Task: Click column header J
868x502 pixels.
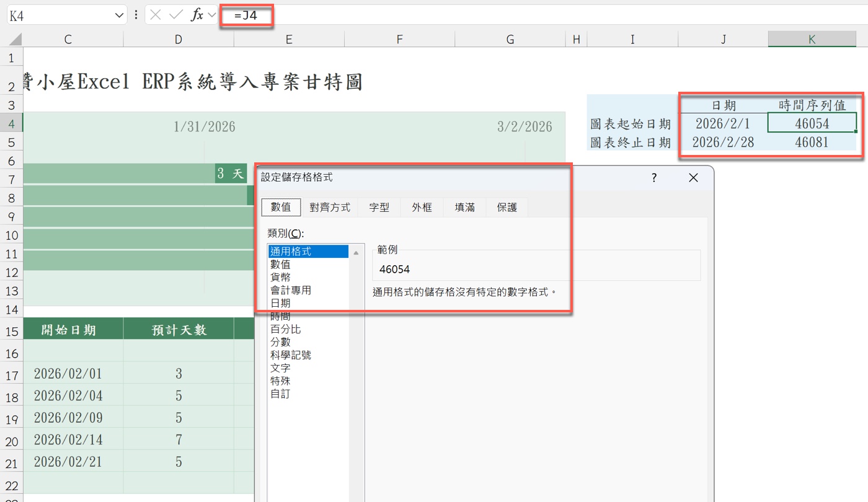Action: (723, 39)
